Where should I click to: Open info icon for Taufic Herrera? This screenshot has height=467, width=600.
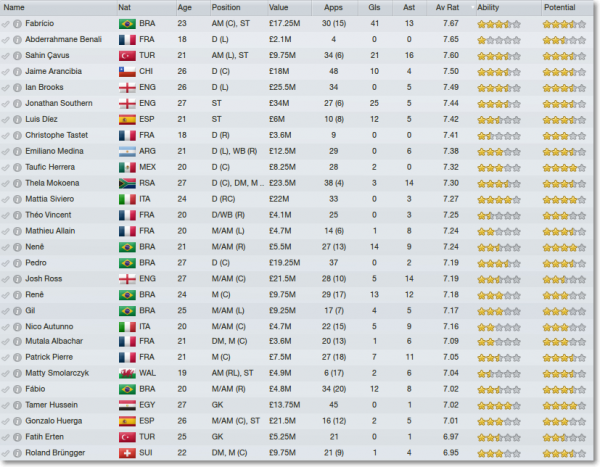pyautogui.click(x=17, y=168)
